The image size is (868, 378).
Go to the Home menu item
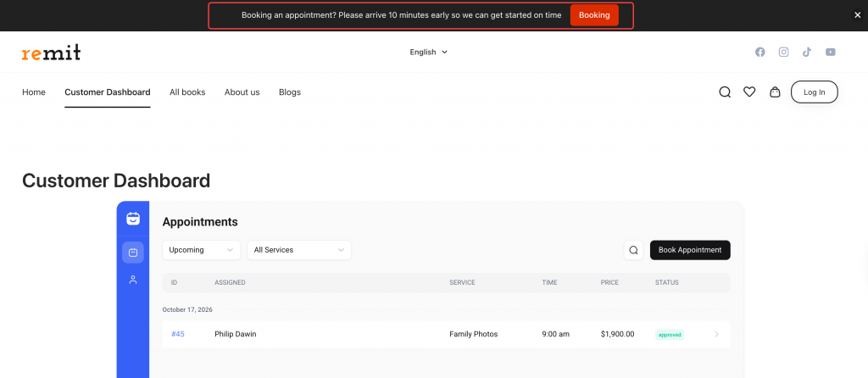click(34, 92)
